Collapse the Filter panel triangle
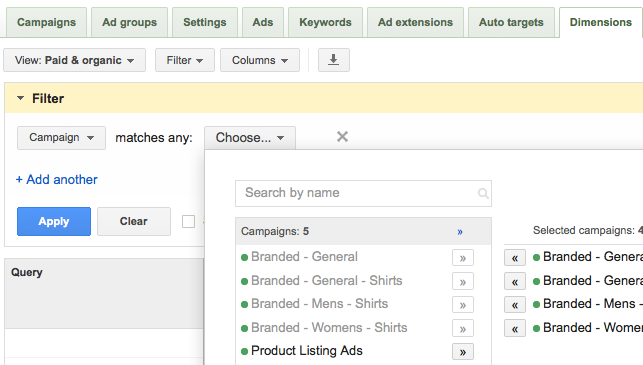 pyautogui.click(x=20, y=98)
